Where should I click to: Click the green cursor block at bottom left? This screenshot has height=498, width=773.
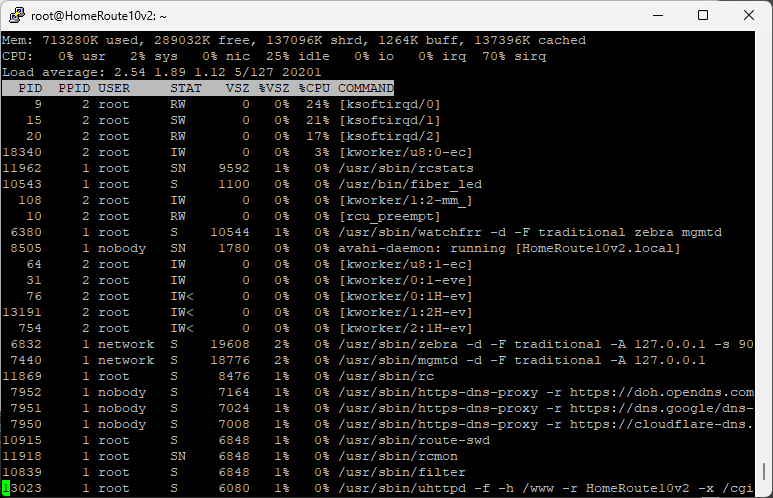tap(5, 489)
